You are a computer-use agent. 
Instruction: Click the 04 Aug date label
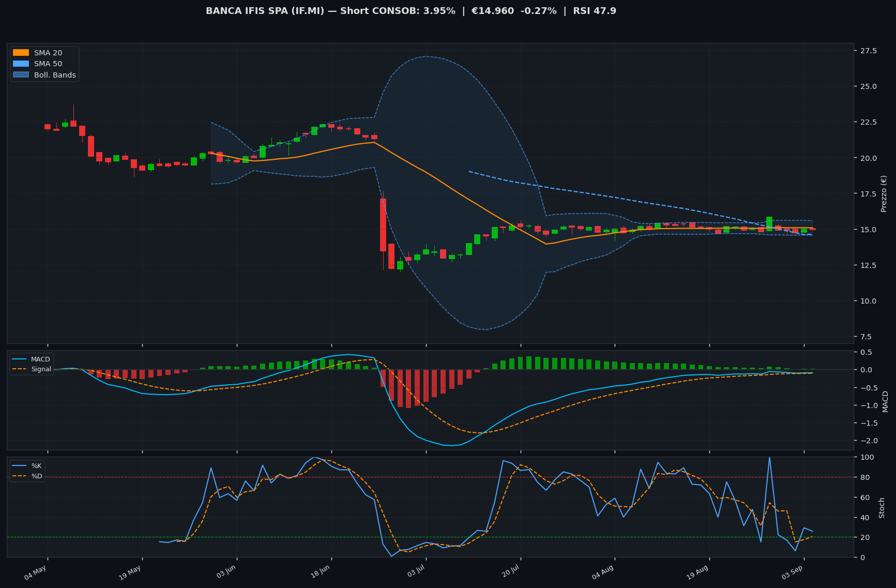[x=602, y=572]
